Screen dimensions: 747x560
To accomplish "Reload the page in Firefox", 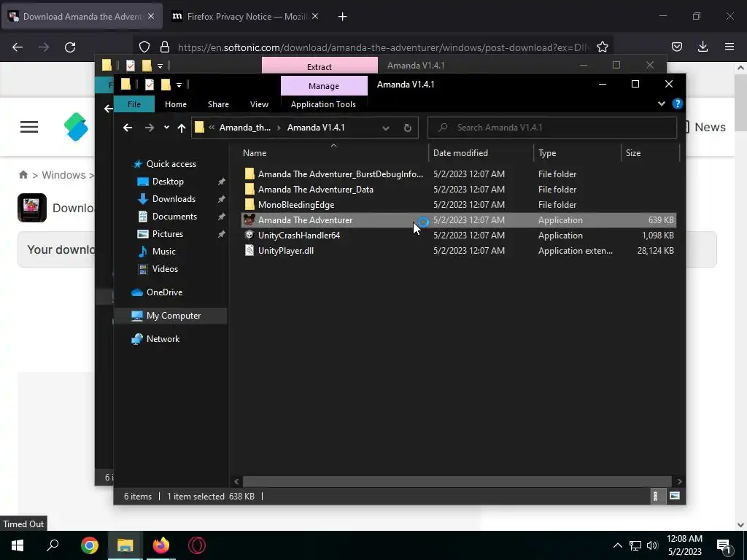I will pos(70,47).
